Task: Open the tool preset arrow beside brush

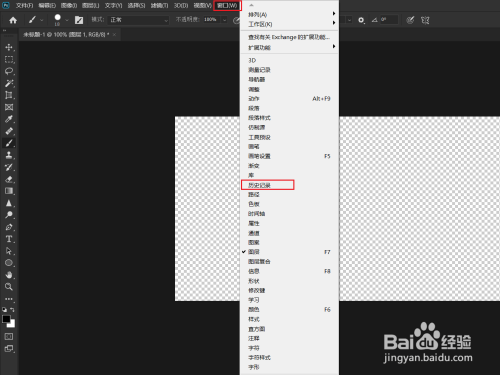Action: tap(42, 20)
